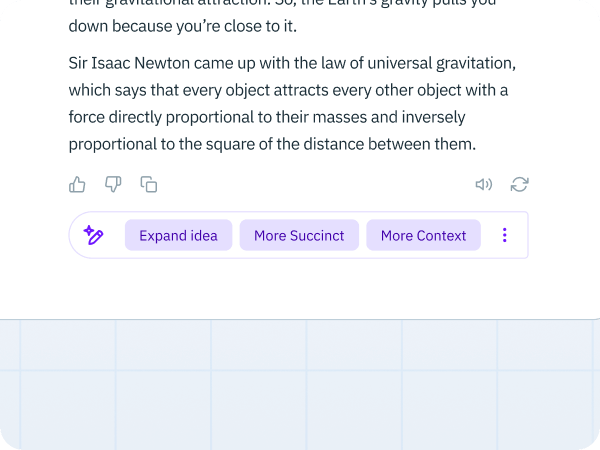The image size is (600, 450).
Task: Click the word "gravitation," in the paragraph
Action: click(476, 64)
